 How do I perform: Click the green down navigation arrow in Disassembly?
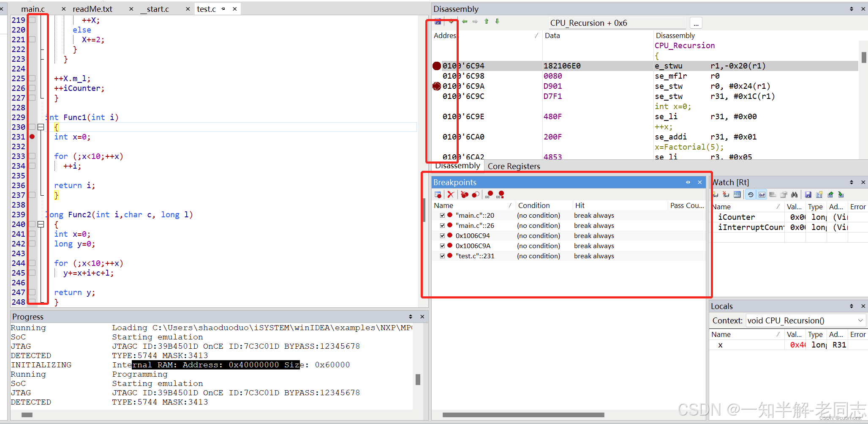click(497, 21)
